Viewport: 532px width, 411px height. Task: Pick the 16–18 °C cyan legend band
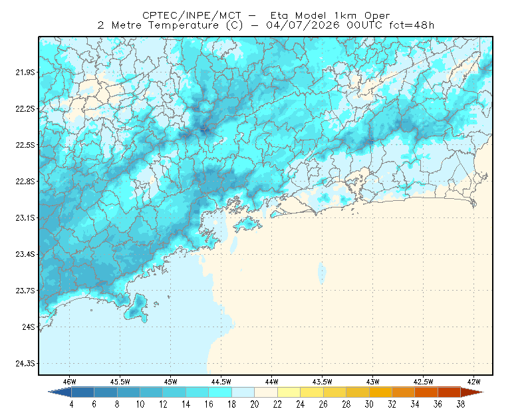click(x=220, y=392)
